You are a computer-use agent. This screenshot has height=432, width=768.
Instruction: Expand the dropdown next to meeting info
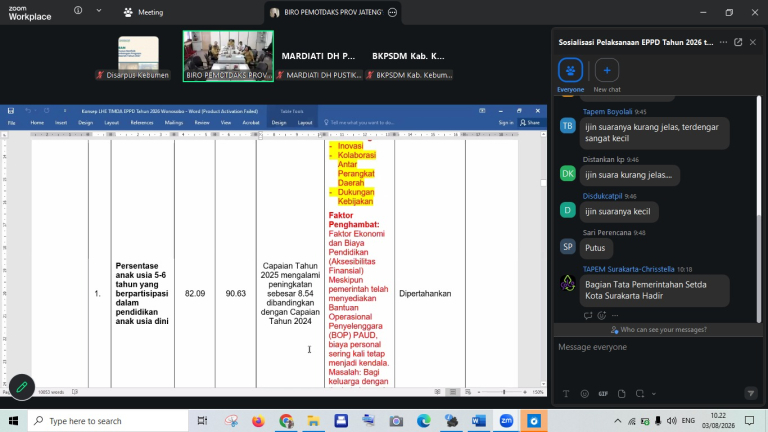98,10
